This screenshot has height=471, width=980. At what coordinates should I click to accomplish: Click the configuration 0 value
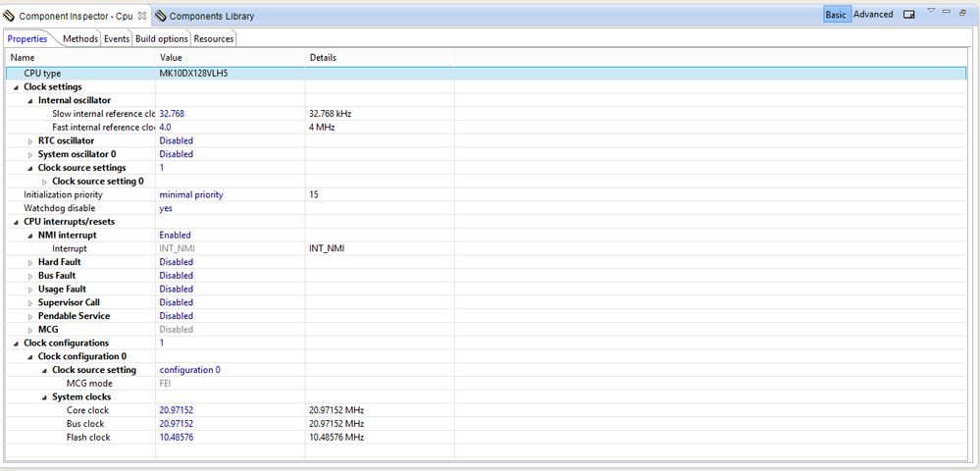tap(190, 370)
